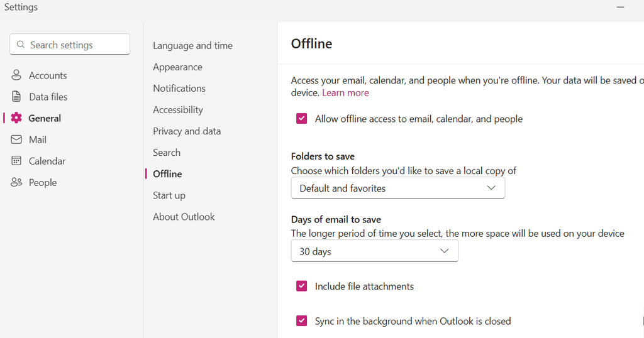Select People category label
Image resolution: width=644 pixels, height=338 pixels.
point(43,183)
